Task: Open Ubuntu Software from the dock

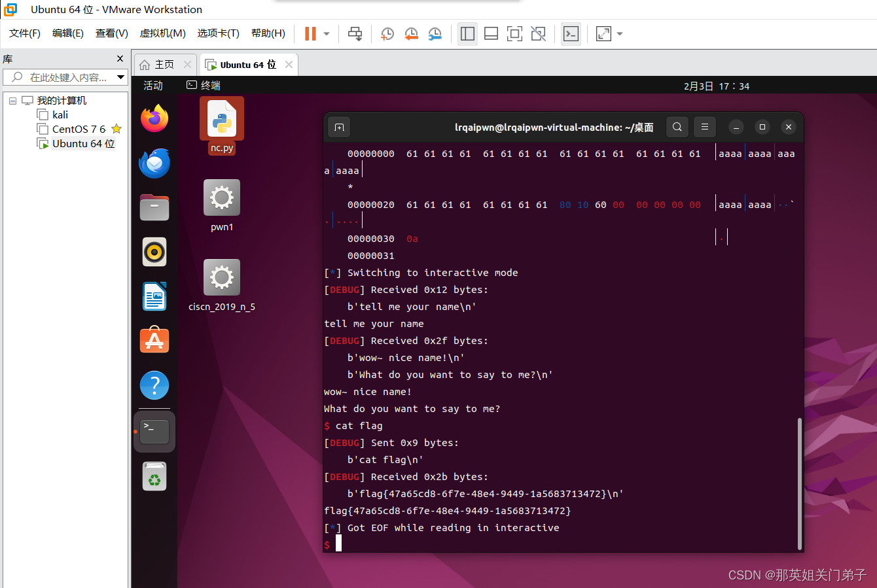Action: click(x=154, y=341)
